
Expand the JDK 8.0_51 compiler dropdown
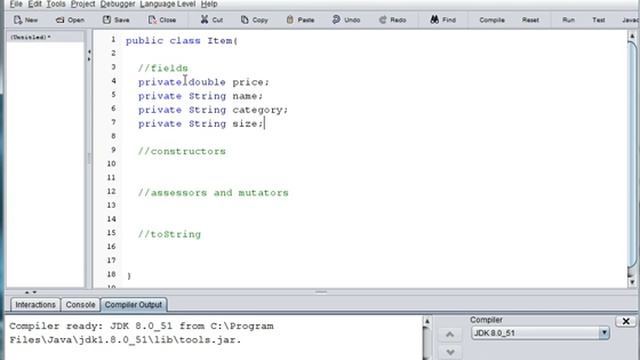[604, 333]
